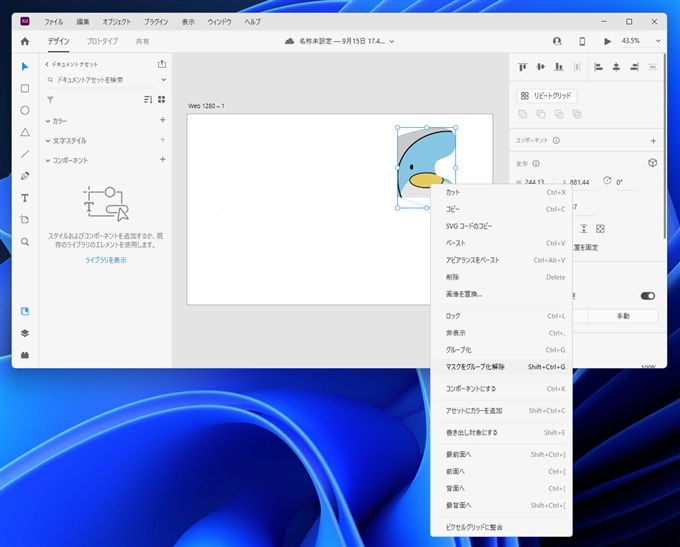Switch to プロトタイプ tab
This screenshot has height=547, width=680.
pyautogui.click(x=102, y=41)
